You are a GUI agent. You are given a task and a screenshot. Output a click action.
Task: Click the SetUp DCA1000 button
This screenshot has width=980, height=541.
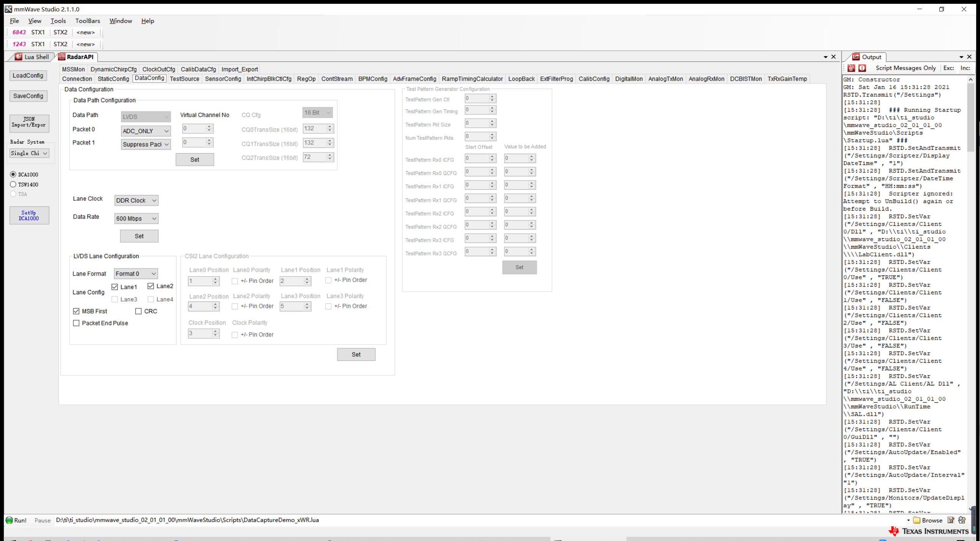[x=29, y=216]
